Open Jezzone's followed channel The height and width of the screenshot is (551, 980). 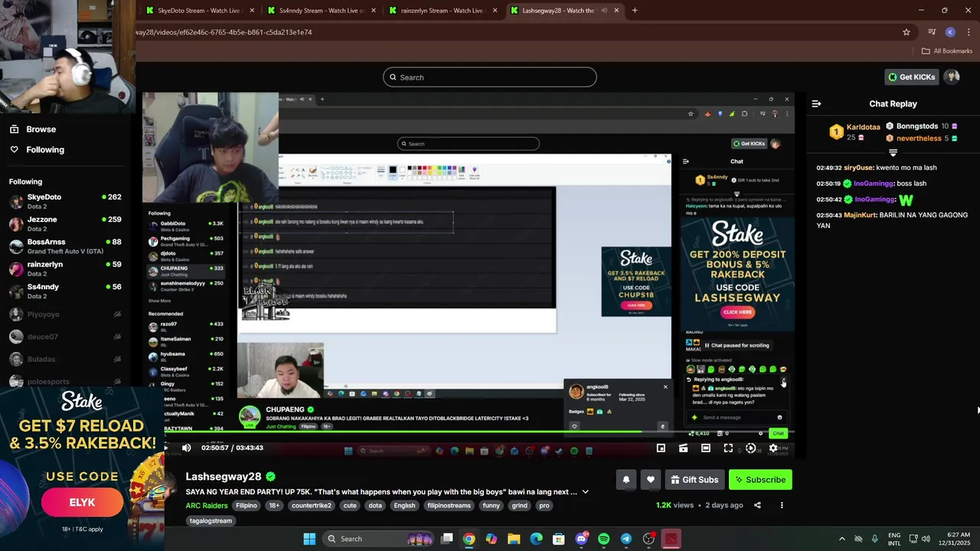tap(65, 223)
